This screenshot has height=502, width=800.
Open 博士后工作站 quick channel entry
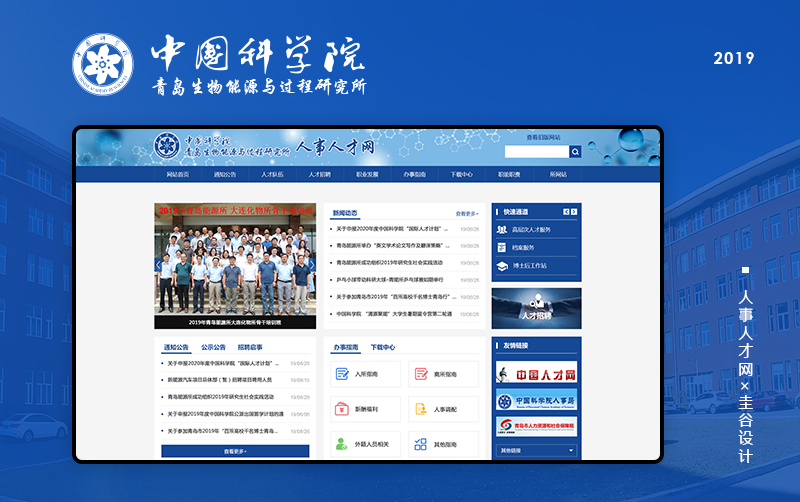(503, 265)
